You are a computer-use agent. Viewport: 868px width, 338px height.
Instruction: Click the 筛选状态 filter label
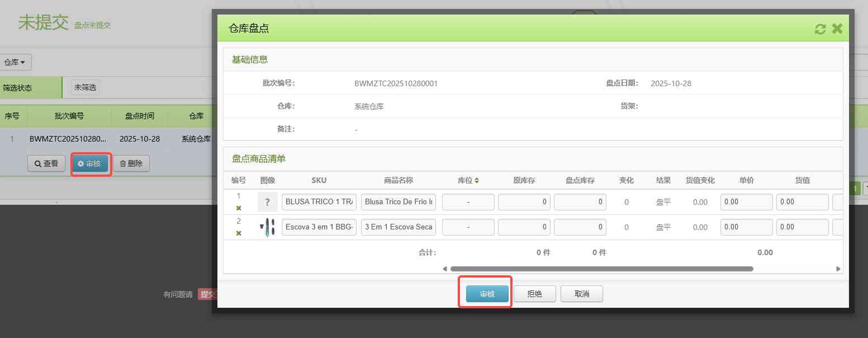pos(18,88)
